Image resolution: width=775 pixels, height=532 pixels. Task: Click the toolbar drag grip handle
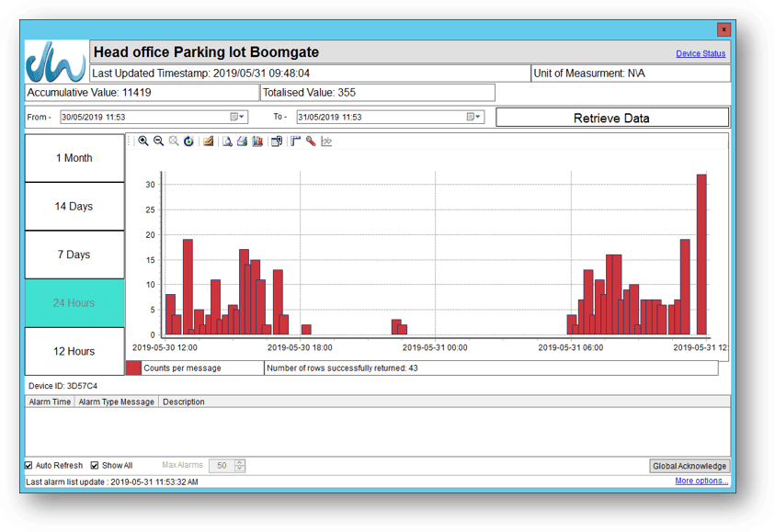(x=130, y=141)
